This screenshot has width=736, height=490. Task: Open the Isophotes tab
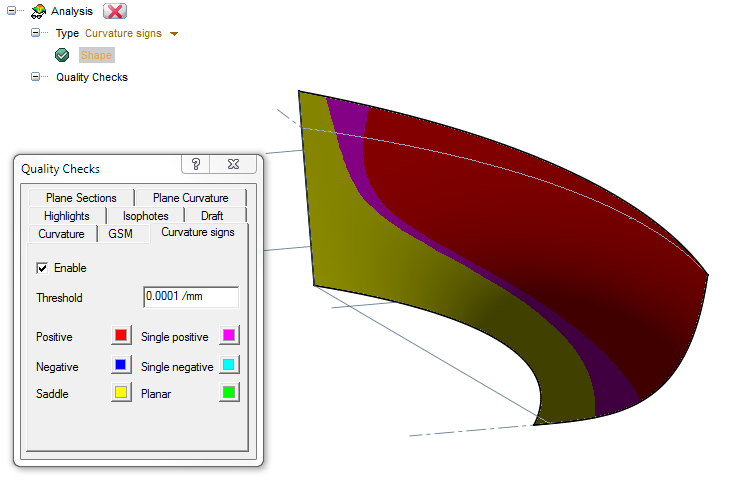[145, 215]
